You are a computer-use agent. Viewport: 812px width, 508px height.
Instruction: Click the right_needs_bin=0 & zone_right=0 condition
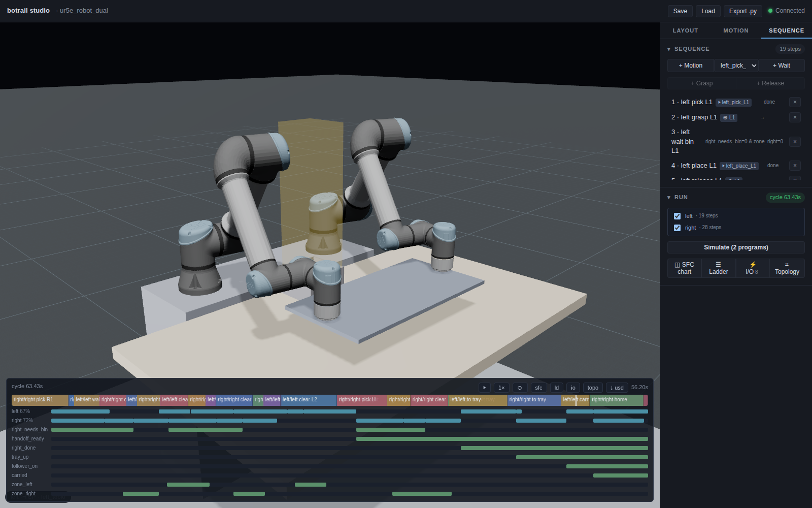(x=744, y=142)
